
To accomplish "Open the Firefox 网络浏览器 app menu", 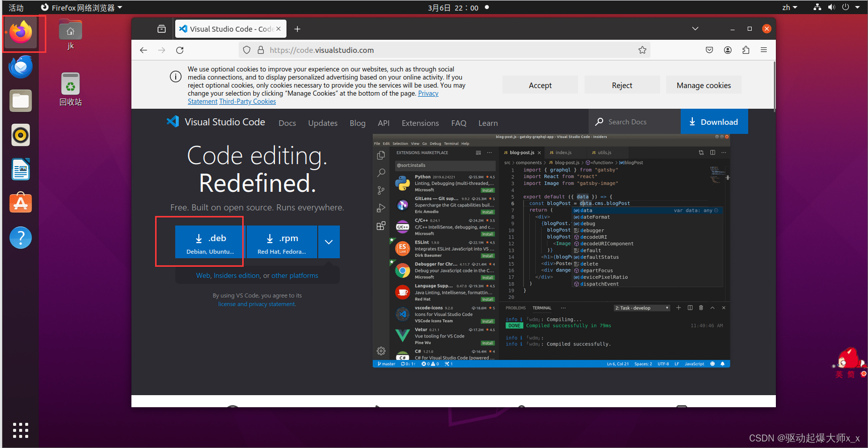I will pos(82,8).
